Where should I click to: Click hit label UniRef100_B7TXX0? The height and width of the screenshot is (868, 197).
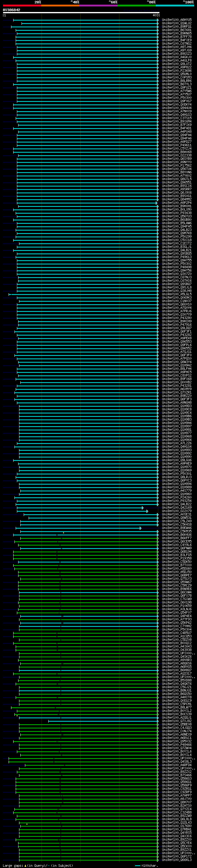click(177, 565)
